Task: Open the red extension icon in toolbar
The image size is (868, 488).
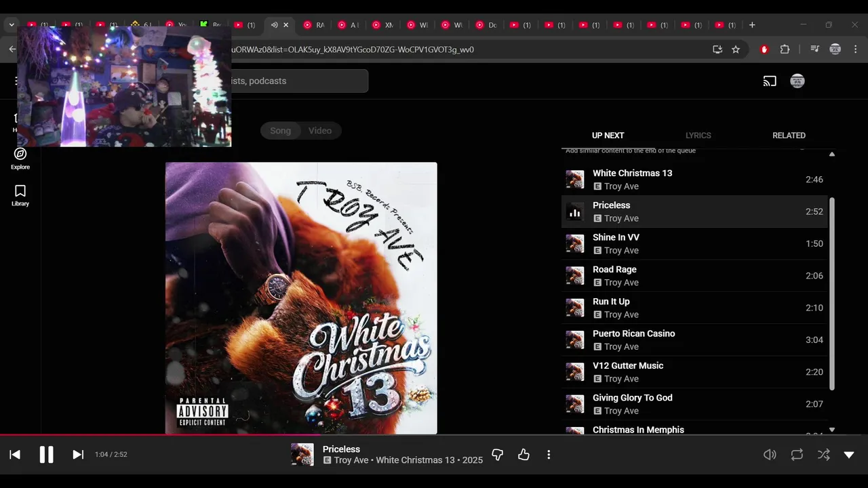Action: pos(764,49)
